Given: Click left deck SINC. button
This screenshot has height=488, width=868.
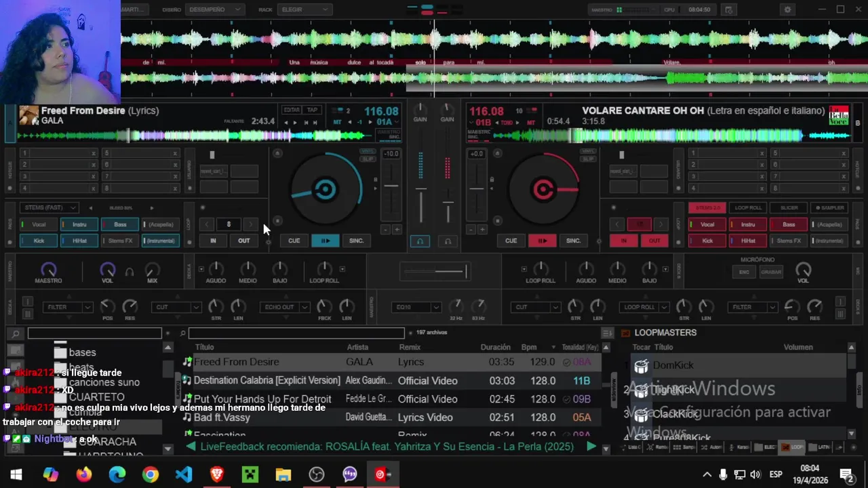Looking at the screenshot, I should point(357,241).
